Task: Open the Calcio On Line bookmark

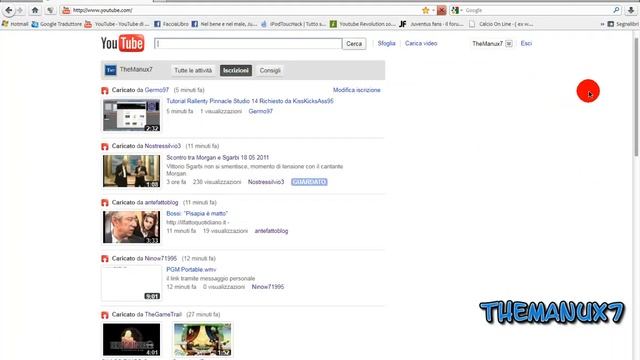Action: point(501,24)
